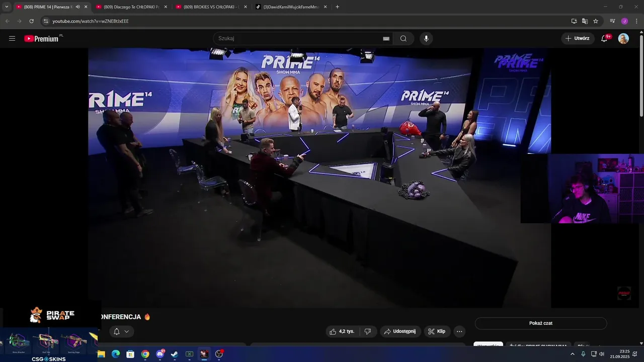Open volume control tray icon
644x362 pixels.
pos(602,354)
